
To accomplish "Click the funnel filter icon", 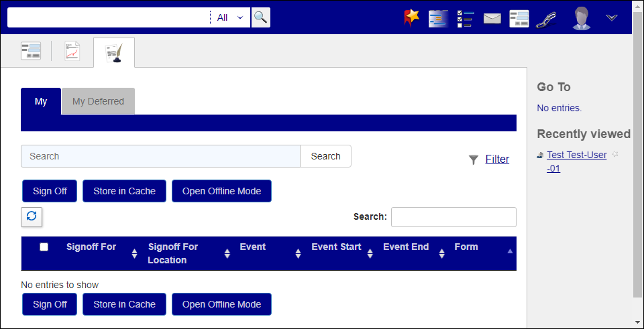I will 474,160.
